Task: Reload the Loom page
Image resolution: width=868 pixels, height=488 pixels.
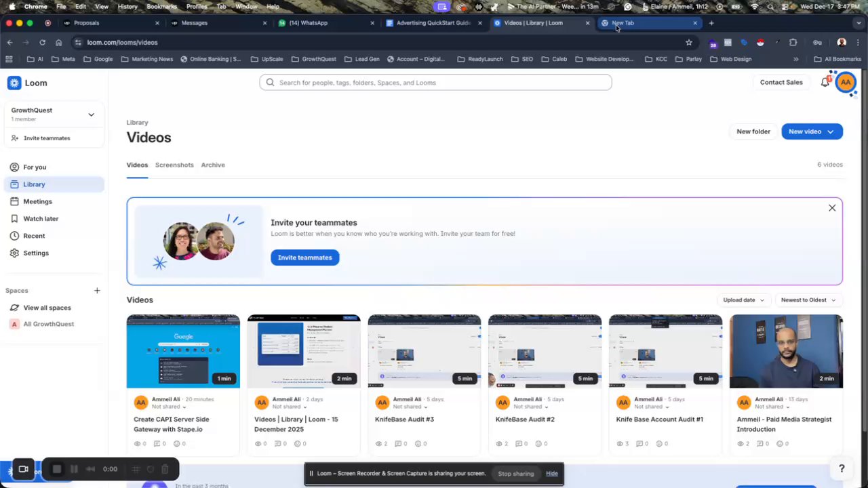Action: tap(42, 42)
